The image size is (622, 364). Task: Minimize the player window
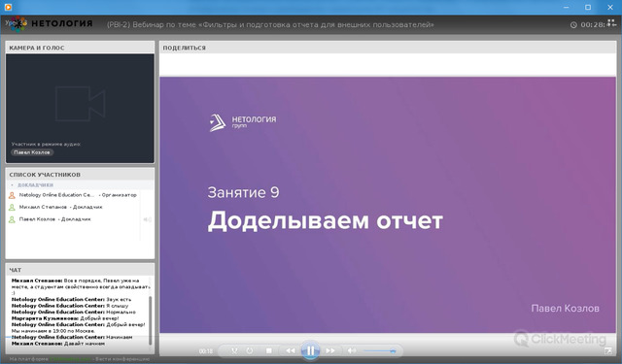point(566,7)
